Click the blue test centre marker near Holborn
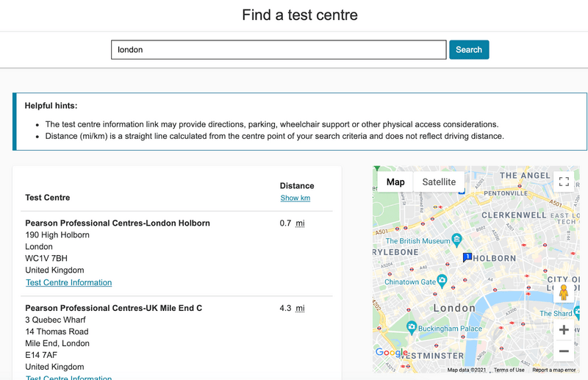Screen dimensions: 588x380 pos(467,257)
